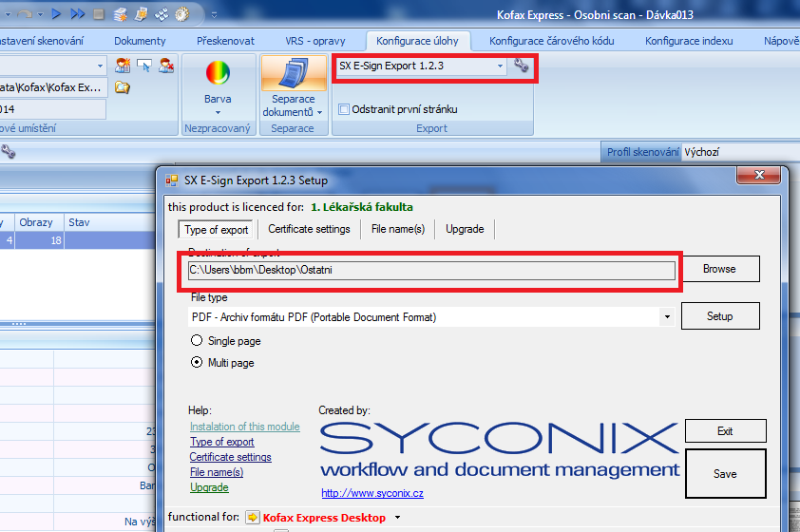Click the wrench icon below the ribbon
800x532 pixels.
coord(9,151)
